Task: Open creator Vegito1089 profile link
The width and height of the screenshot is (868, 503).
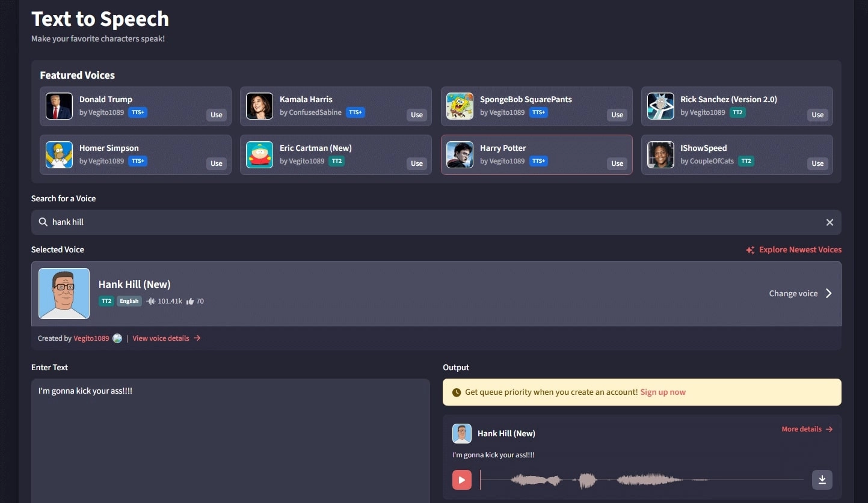Action: coord(91,338)
